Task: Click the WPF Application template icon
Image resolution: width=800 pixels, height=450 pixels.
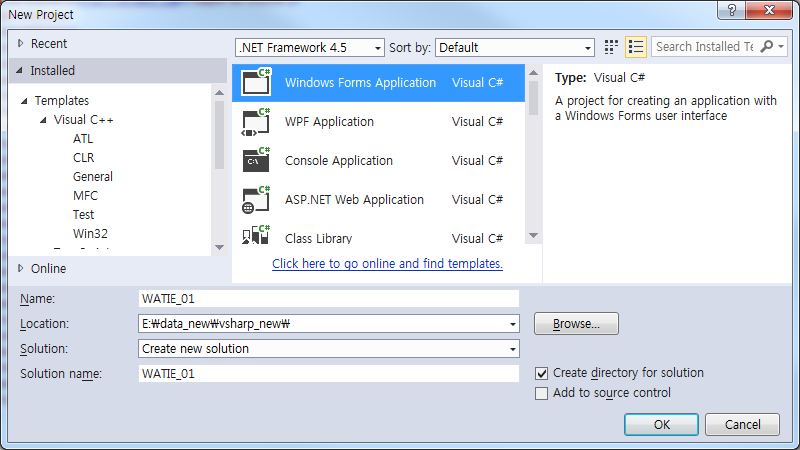Action: (256, 122)
